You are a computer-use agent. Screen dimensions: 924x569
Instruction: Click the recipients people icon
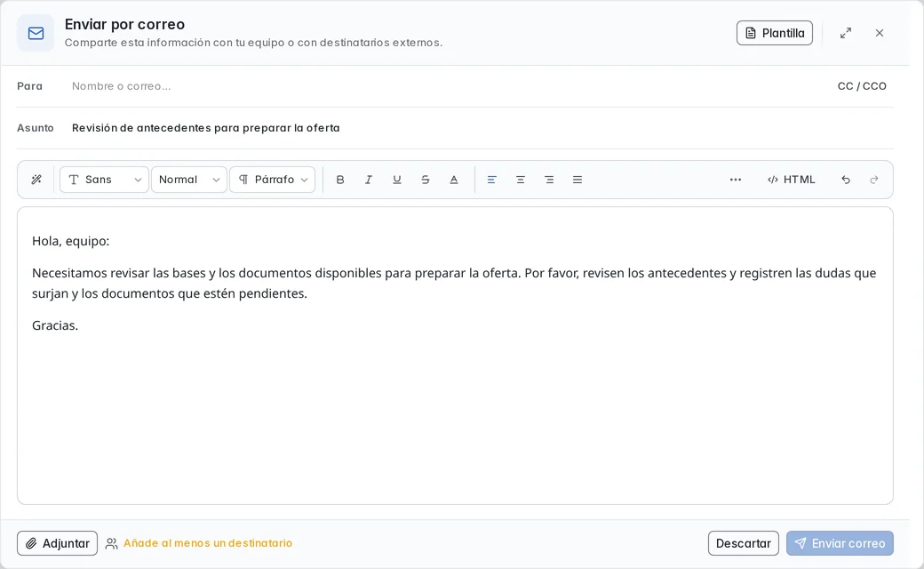point(111,543)
